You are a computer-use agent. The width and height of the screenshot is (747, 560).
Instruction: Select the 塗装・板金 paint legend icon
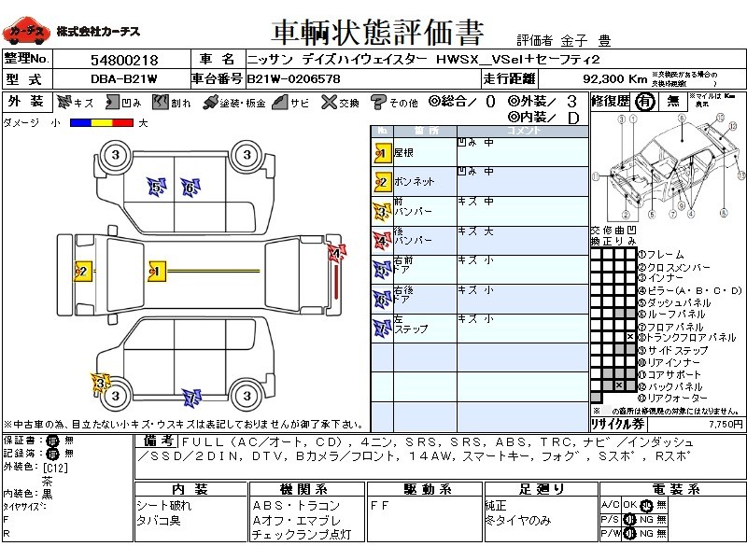point(209,103)
